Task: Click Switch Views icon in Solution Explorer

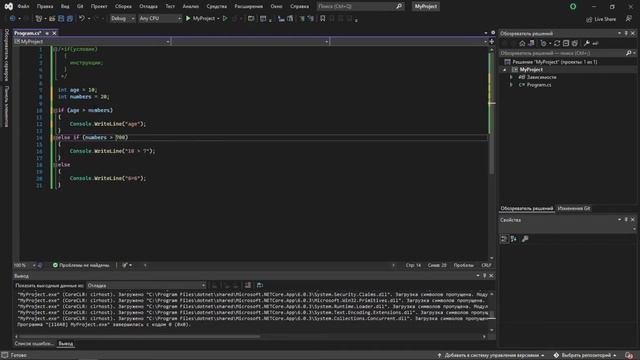Action: coord(531,43)
